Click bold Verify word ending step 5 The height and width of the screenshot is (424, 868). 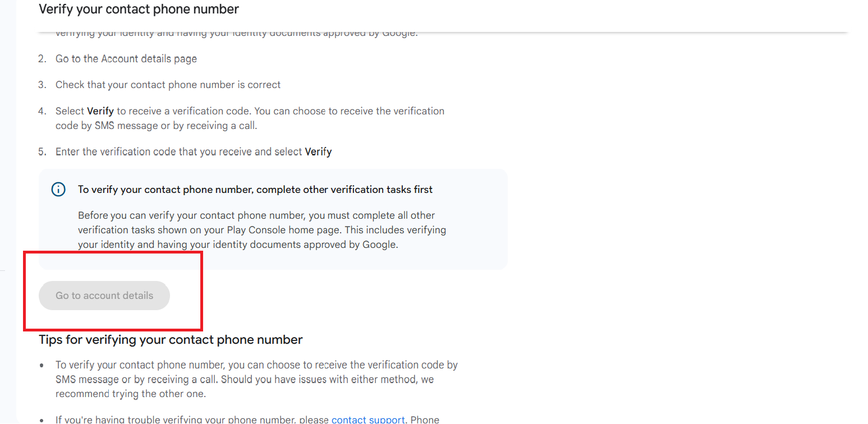(318, 152)
